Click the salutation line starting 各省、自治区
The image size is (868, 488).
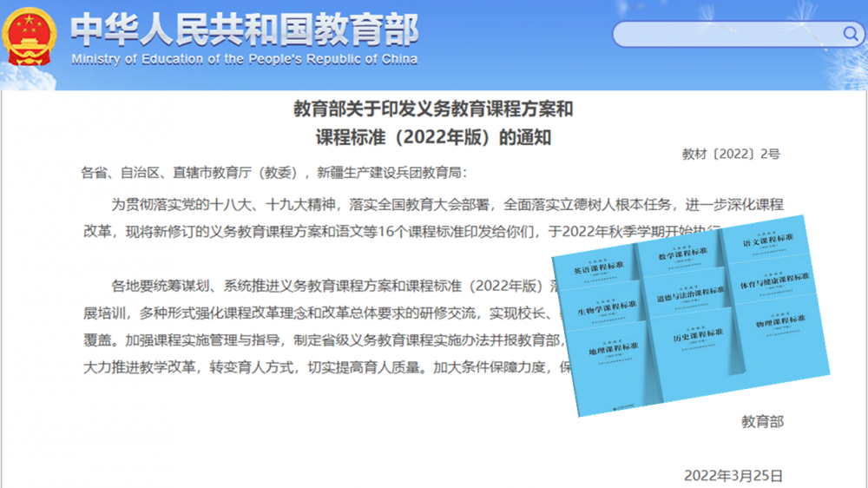273,172
